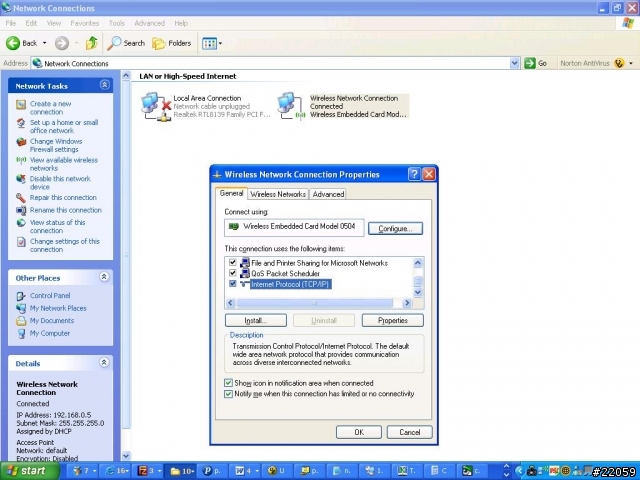Click the Rename this connection icon

tap(21, 210)
